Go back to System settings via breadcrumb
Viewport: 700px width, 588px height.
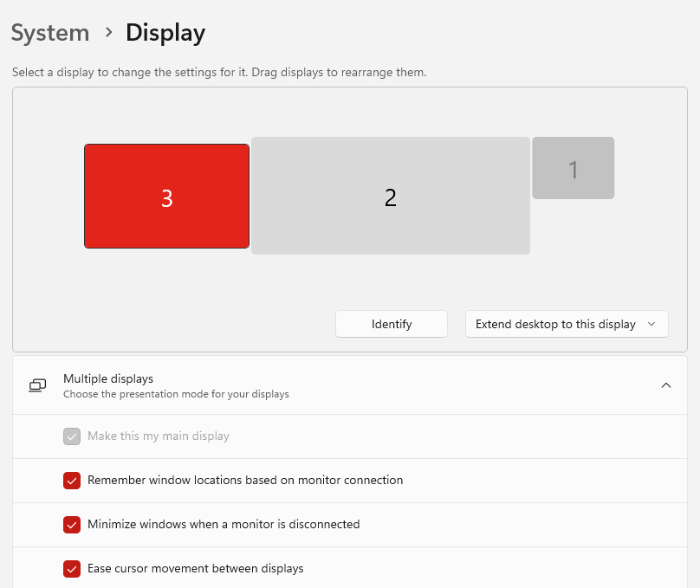pos(50,33)
